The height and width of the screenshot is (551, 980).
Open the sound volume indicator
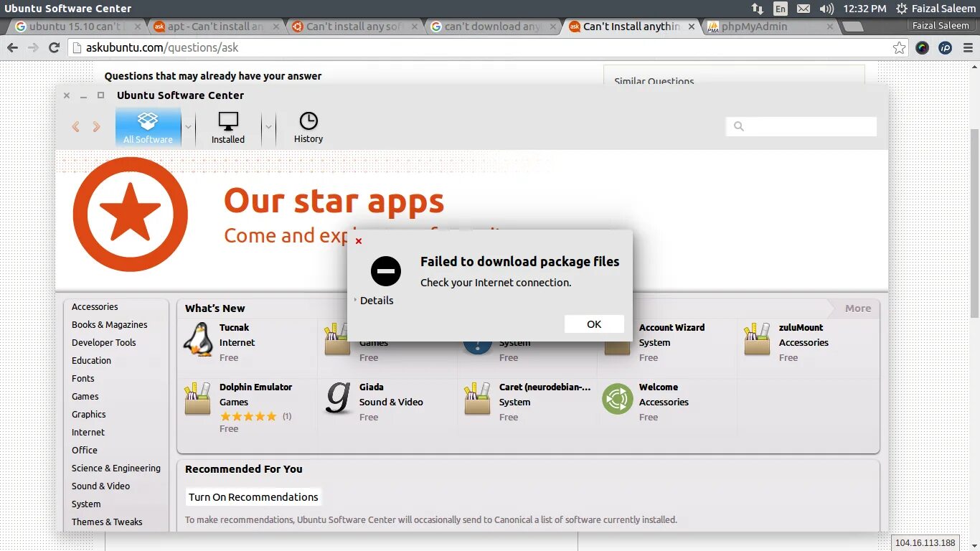pos(826,9)
